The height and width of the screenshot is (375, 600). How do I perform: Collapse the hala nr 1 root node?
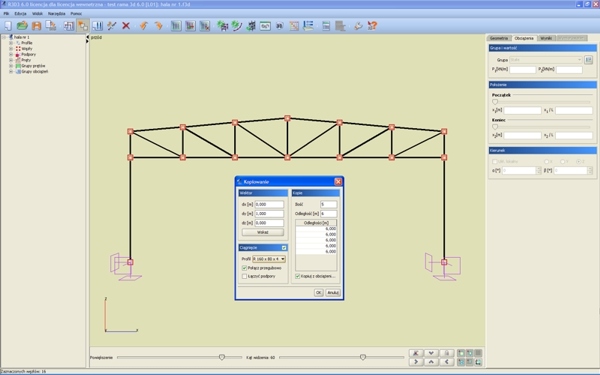coord(4,37)
